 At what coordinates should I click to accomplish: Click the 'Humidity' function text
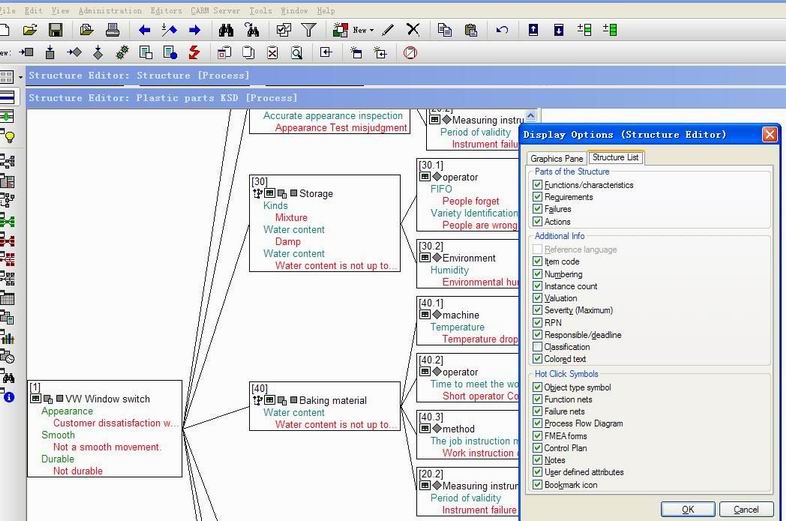point(450,270)
